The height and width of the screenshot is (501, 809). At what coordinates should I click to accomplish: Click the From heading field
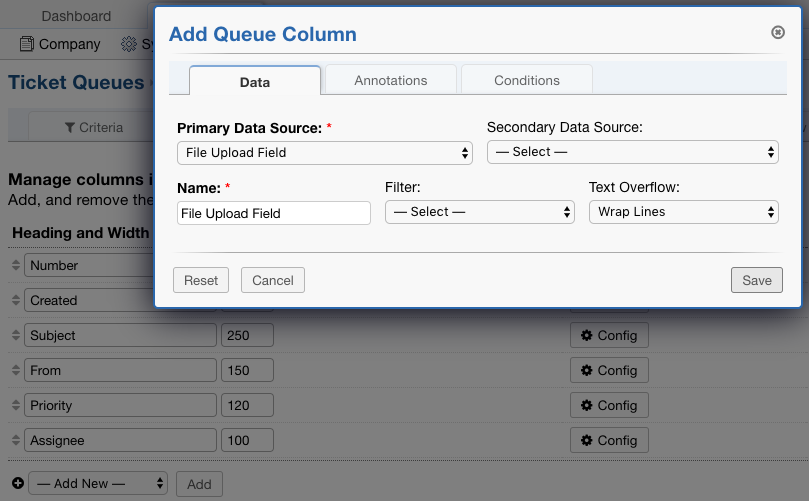[120, 370]
